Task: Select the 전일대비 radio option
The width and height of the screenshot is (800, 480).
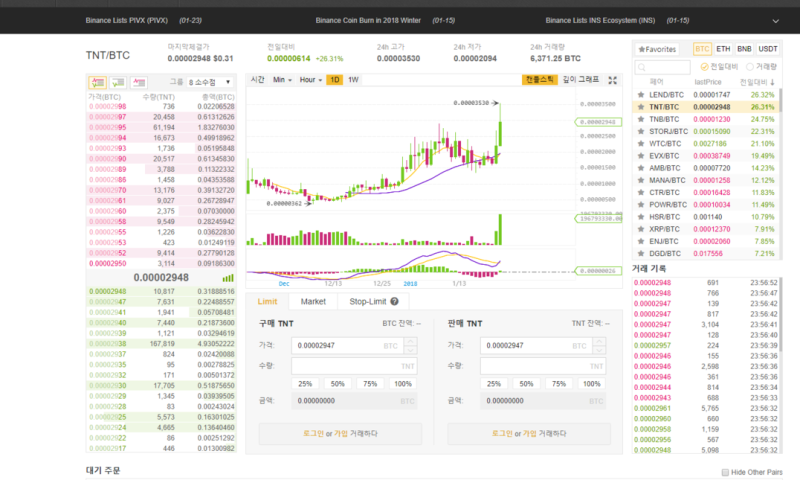Action: [x=704, y=67]
